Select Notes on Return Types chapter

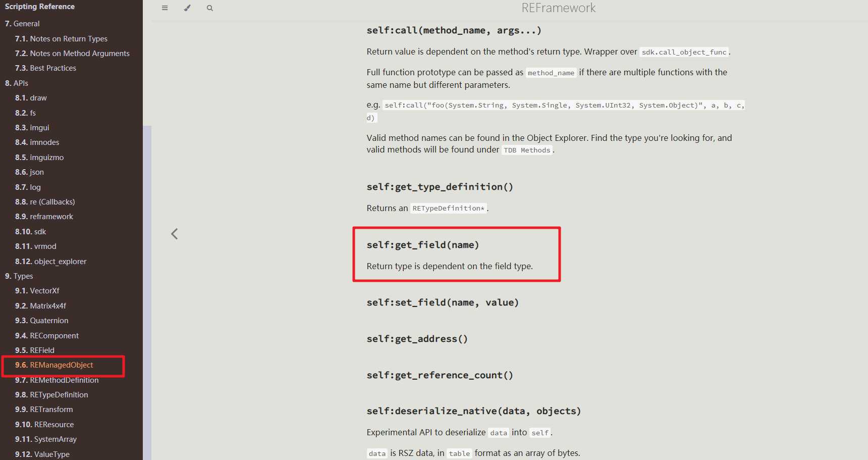click(x=68, y=39)
